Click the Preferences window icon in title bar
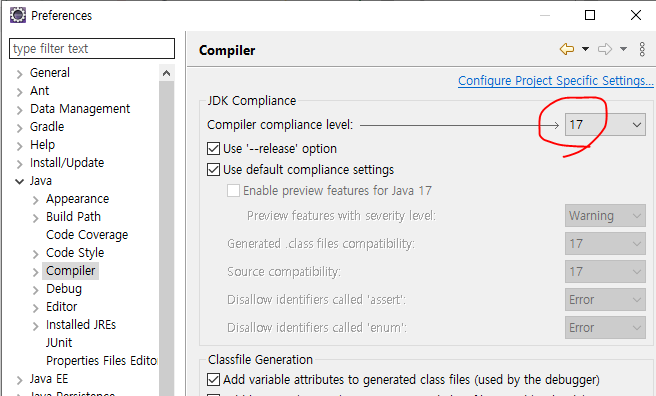This screenshot has width=656, height=396. point(18,15)
